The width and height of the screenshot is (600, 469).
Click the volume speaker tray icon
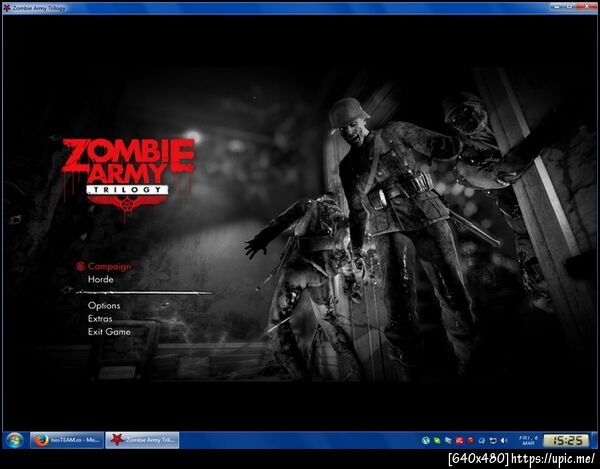(x=504, y=441)
